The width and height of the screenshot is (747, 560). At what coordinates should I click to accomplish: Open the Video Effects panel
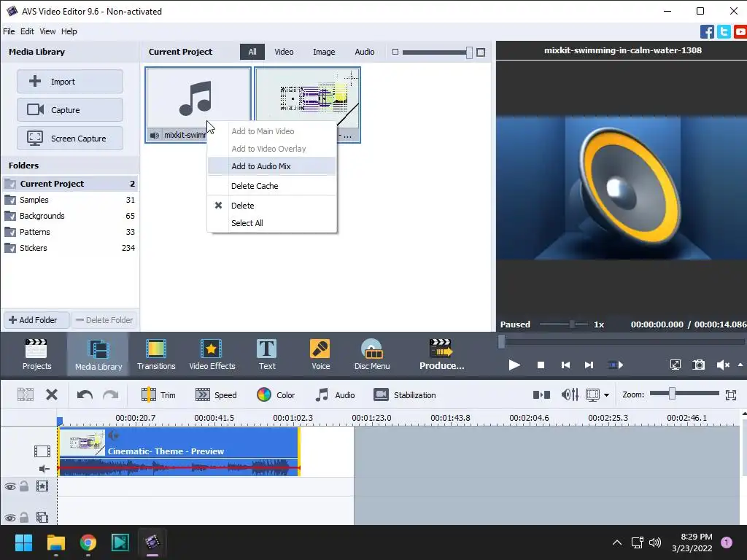(212, 354)
